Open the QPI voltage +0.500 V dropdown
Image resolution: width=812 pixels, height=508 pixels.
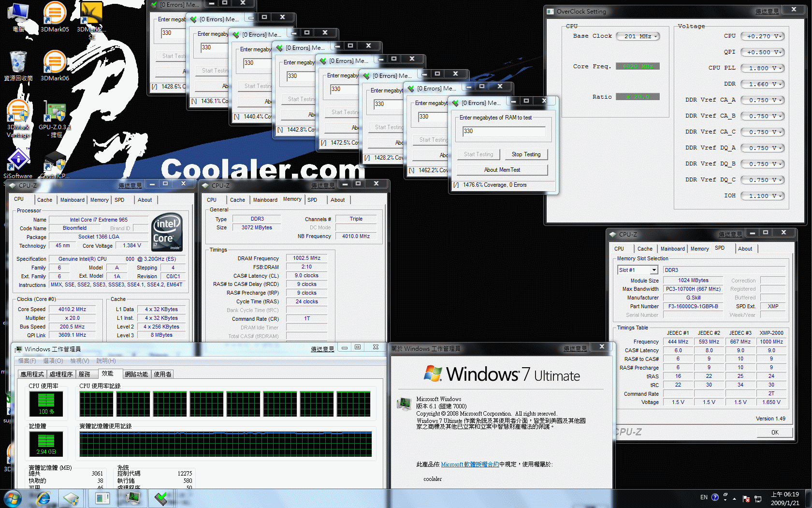click(x=763, y=52)
